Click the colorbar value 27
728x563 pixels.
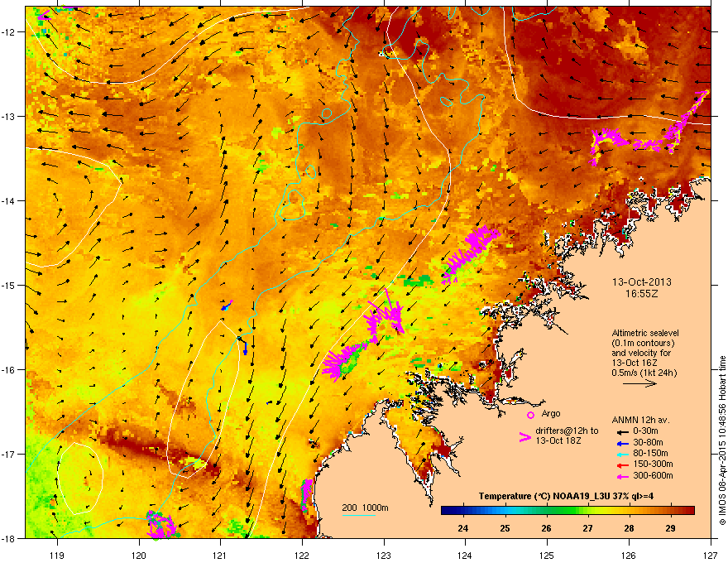pos(588,528)
